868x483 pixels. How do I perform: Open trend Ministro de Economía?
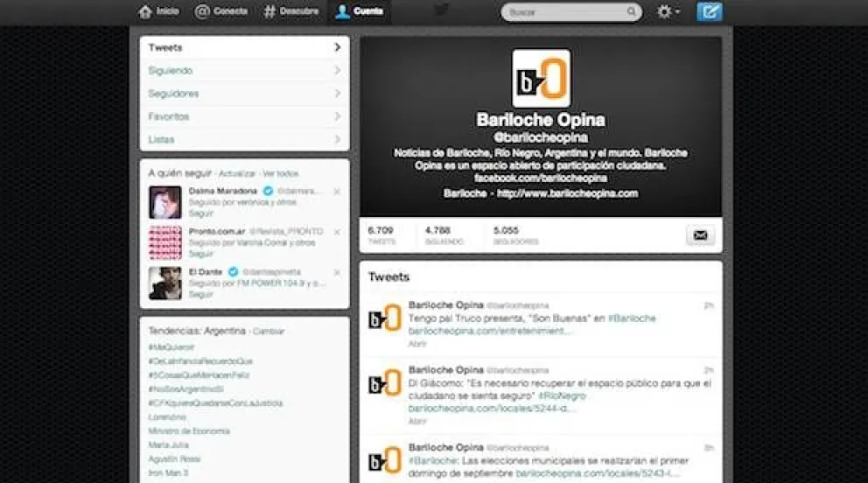tap(189, 431)
